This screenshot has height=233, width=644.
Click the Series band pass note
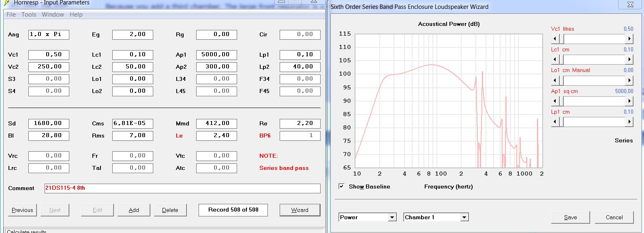tap(284, 168)
